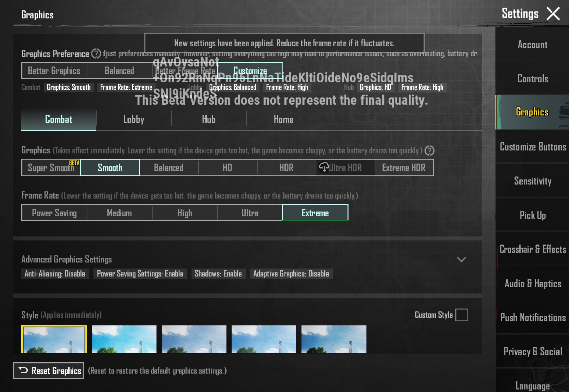The height and width of the screenshot is (392, 569).
Task: Go to the Audio & Haptics settings
Action: (x=532, y=283)
